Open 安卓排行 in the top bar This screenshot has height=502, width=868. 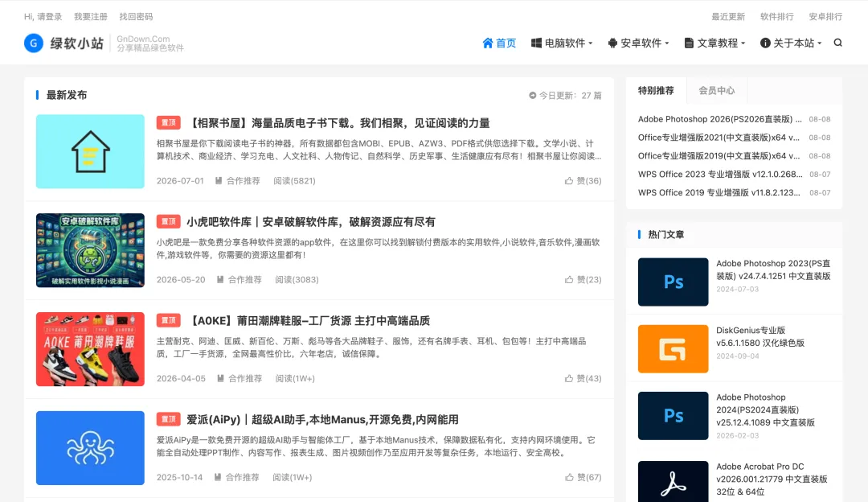pos(825,17)
